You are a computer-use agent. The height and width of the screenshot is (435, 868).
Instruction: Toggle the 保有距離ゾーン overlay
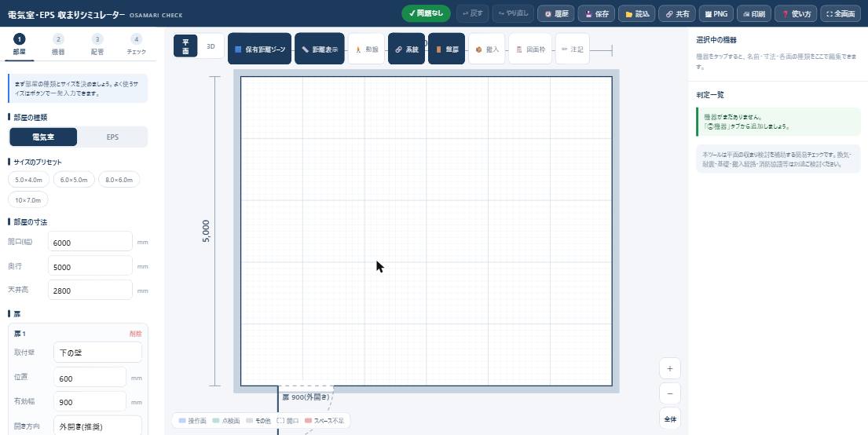click(260, 49)
